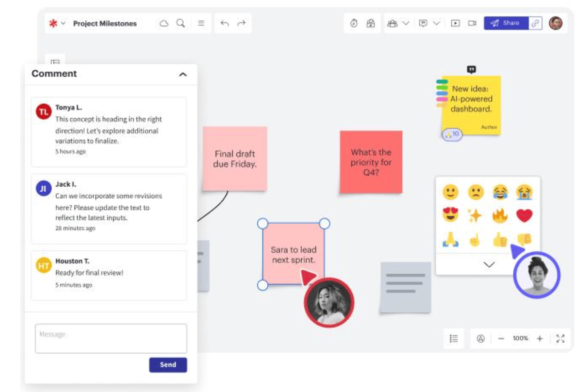Click the HT avatar
Screen dimensions: 588x392
point(44,265)
